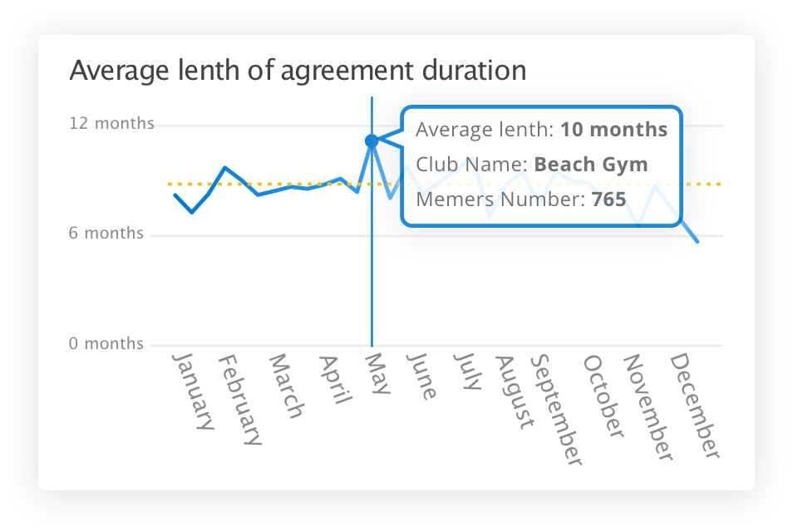Click the "Memers Number: 765" tooltip line

521,199
